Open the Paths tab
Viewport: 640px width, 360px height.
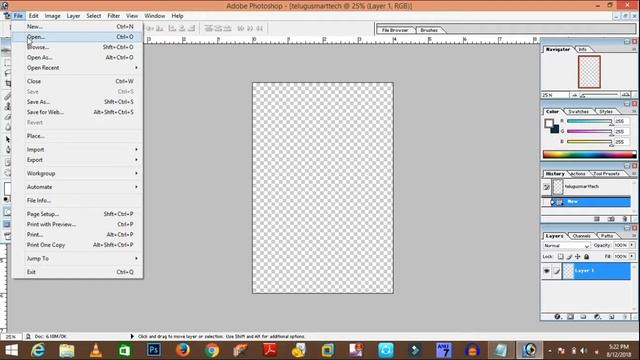tap(607, 236)
